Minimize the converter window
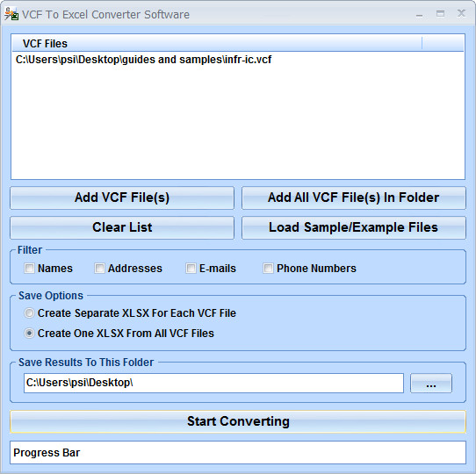This screenshot has height=474, width=476. pos(420,14)
